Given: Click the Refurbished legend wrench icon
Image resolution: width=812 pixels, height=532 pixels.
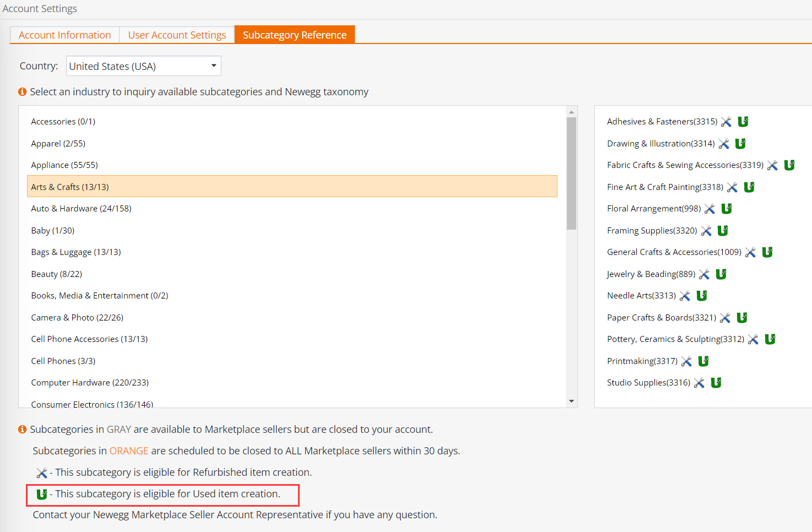Looking at the screenshot, I should point(42,473).
